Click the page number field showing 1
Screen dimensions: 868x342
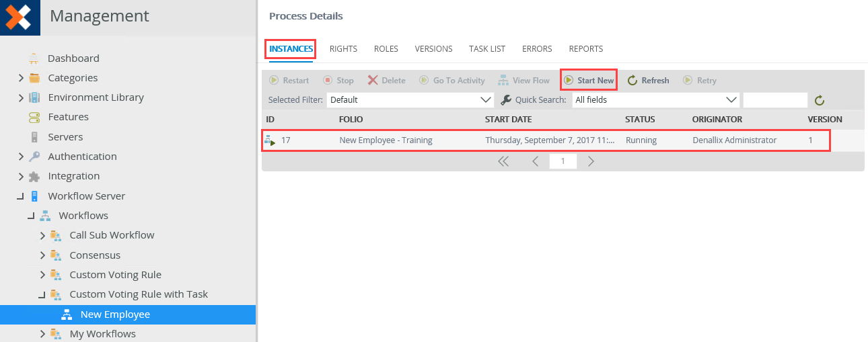click(563, 161)
